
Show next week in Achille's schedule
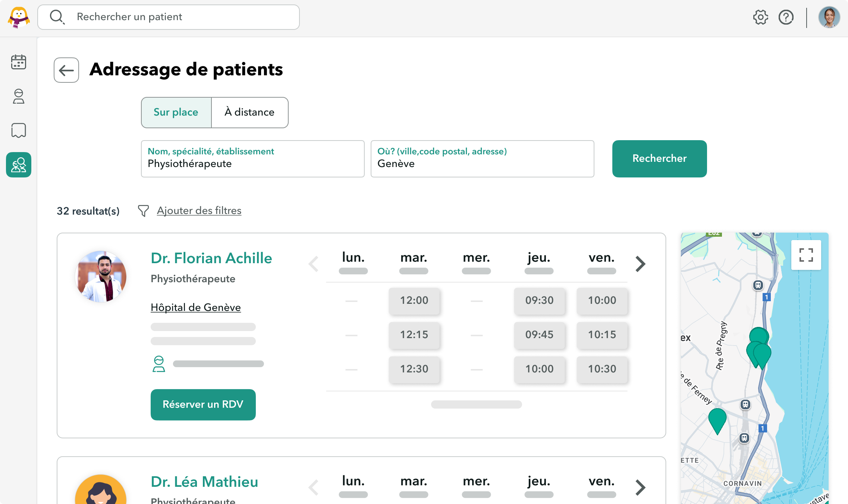640,264
